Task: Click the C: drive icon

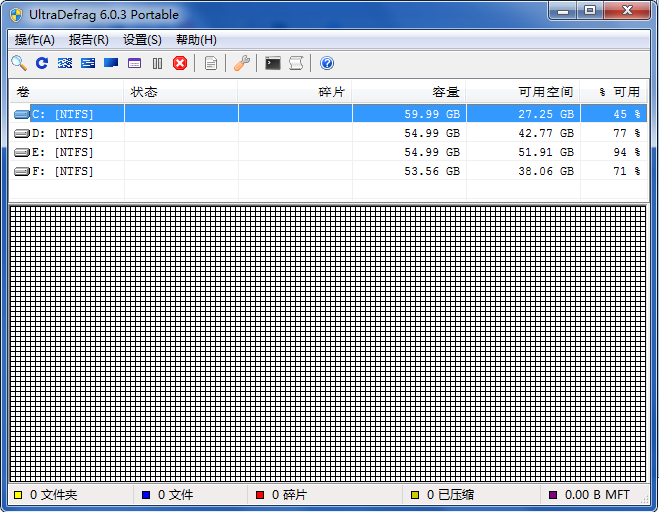Action: tap(21, 114)
